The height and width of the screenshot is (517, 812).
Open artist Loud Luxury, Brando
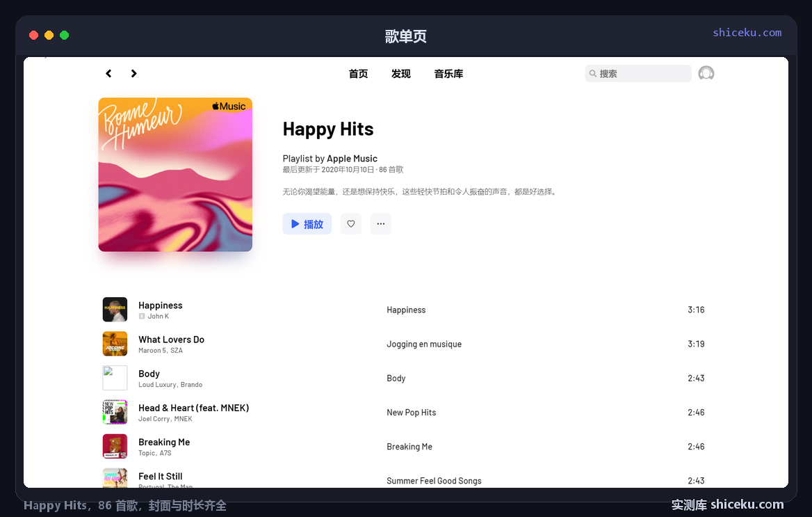(170, 385)
